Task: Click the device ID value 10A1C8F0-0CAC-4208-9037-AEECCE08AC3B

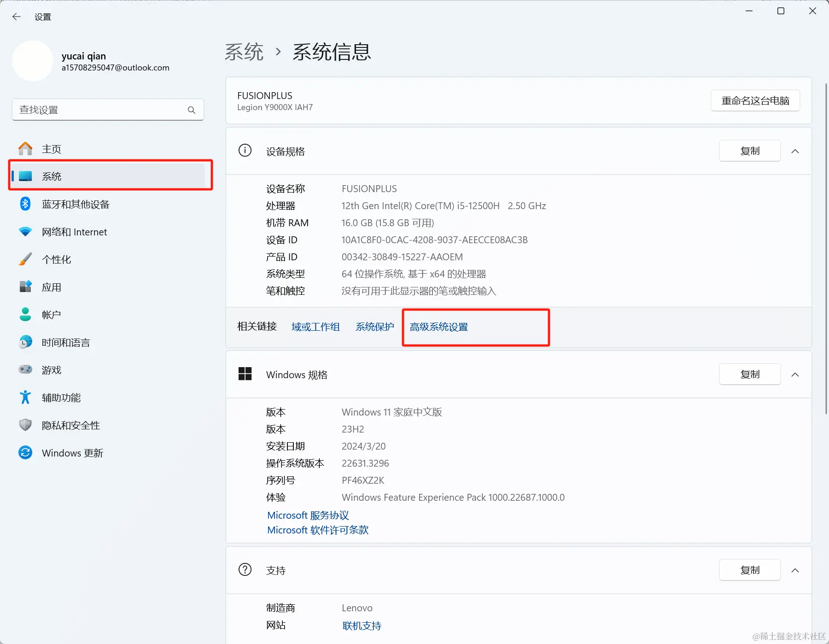Action: click(435, 240)
